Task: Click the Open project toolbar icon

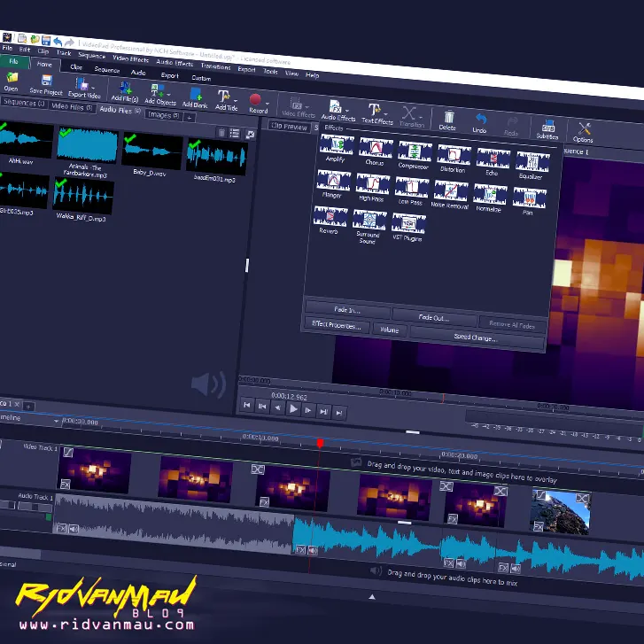Action: coord(12,81)
